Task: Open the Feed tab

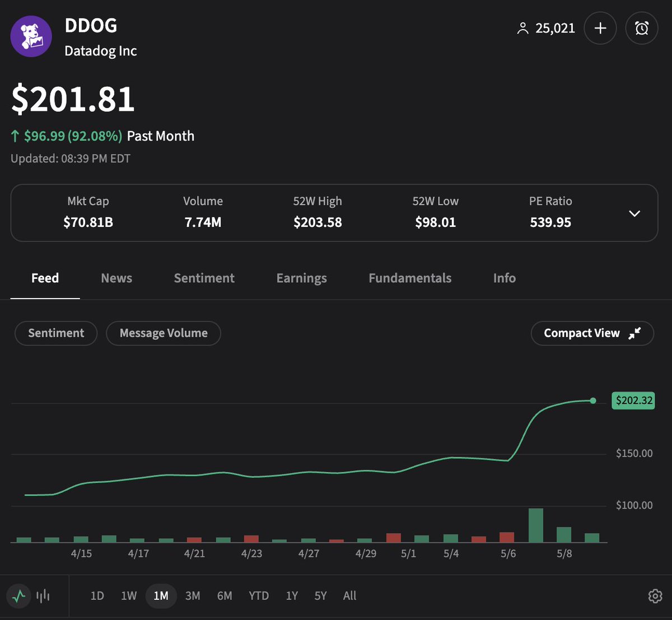Action: tap(45, 278)
